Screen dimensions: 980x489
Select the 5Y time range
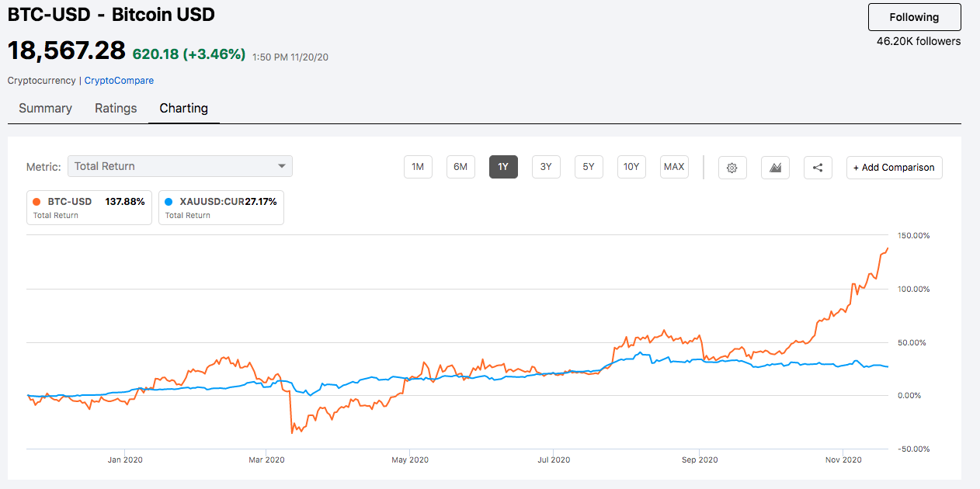pos(589,167)
